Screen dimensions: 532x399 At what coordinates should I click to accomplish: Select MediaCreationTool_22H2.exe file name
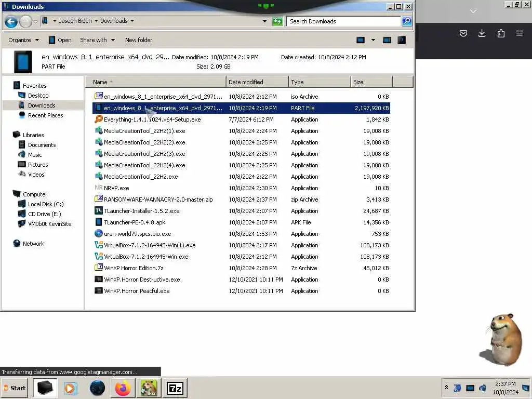pyautogui.click(x=141, y=177)
